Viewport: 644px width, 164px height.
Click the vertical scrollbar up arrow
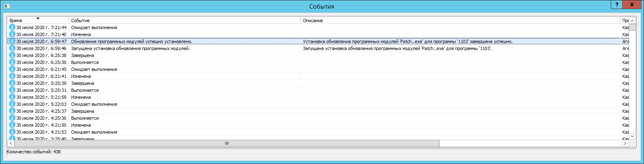(x=632, y=20)
